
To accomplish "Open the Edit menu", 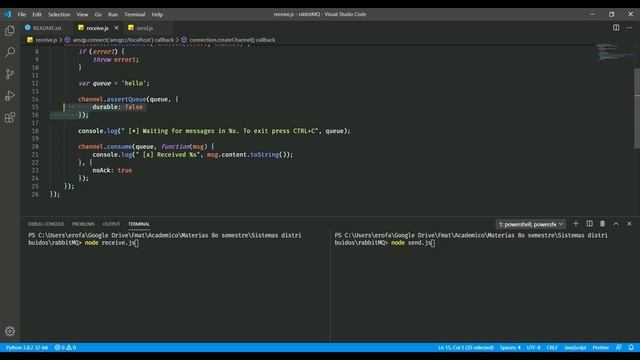I will pos(37,14).
